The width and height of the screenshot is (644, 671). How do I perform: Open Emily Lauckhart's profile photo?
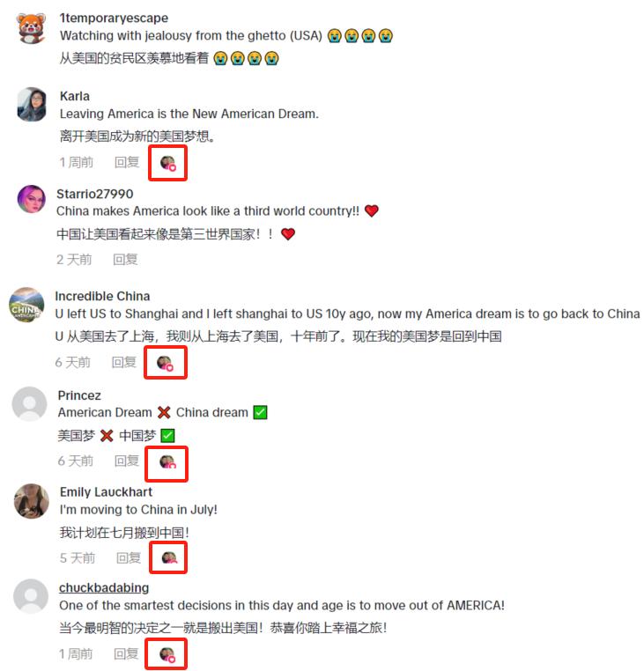pyautogui.click(x=31, y=501)
